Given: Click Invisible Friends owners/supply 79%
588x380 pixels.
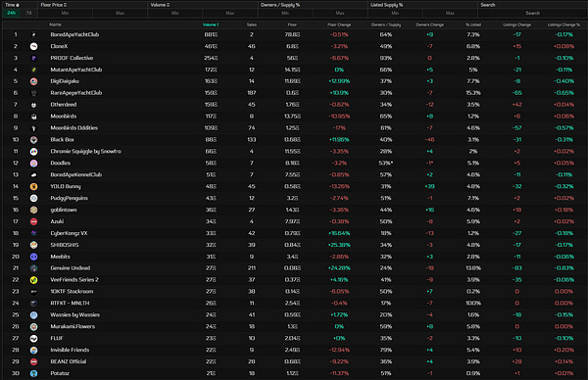Looking at the screenshot, I should (x=386, y=350).
